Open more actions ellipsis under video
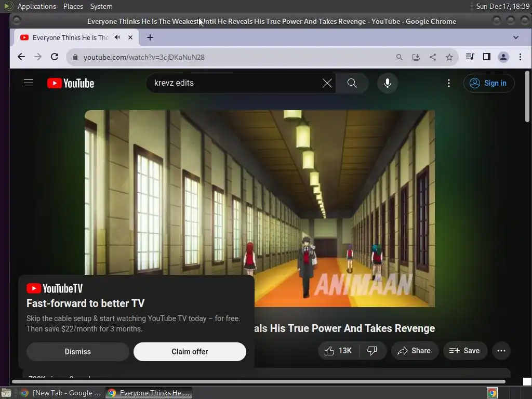The image size is (532, 399). tap(501, 351)
